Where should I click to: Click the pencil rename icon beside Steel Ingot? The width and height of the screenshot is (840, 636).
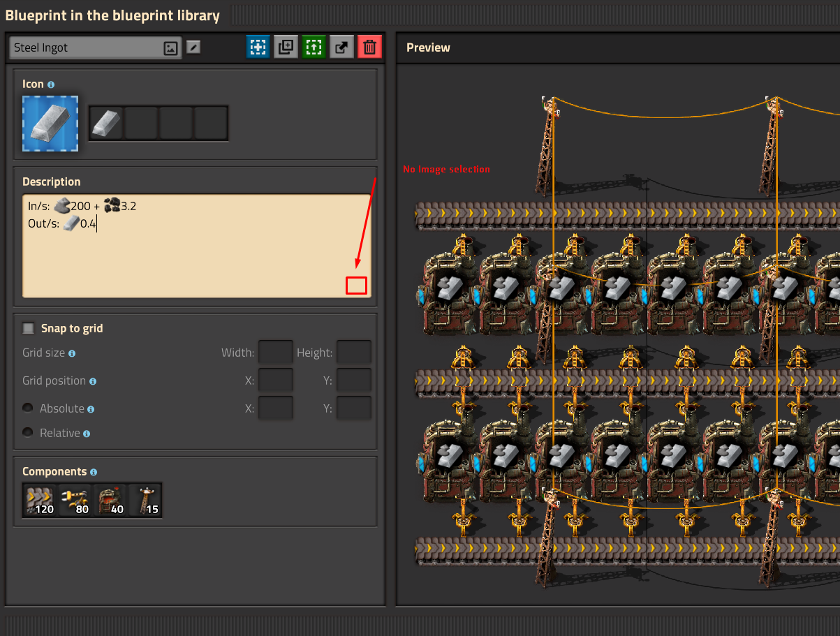tap(193, 47)
